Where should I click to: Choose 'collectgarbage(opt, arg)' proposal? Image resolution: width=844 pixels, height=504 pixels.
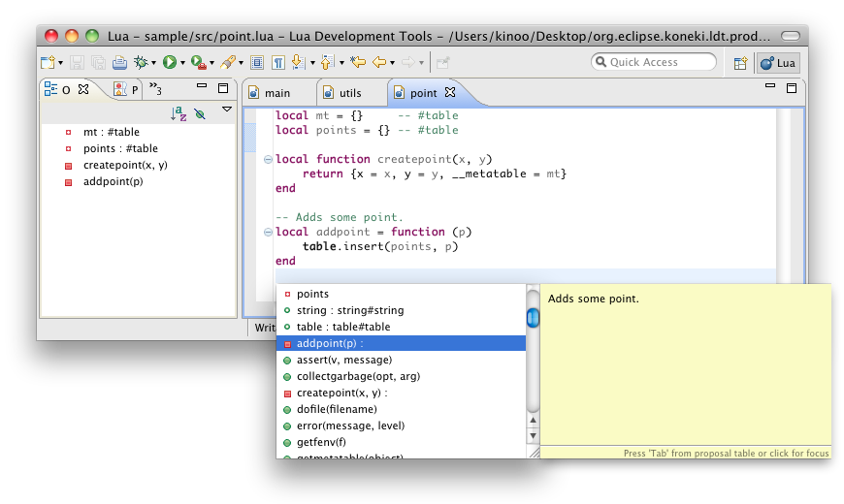(401, 376)
